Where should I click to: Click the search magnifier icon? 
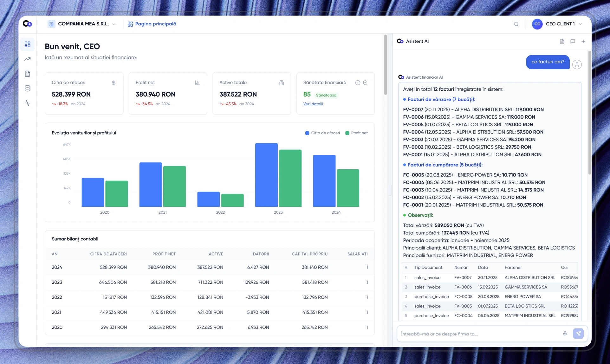[516, 24]
